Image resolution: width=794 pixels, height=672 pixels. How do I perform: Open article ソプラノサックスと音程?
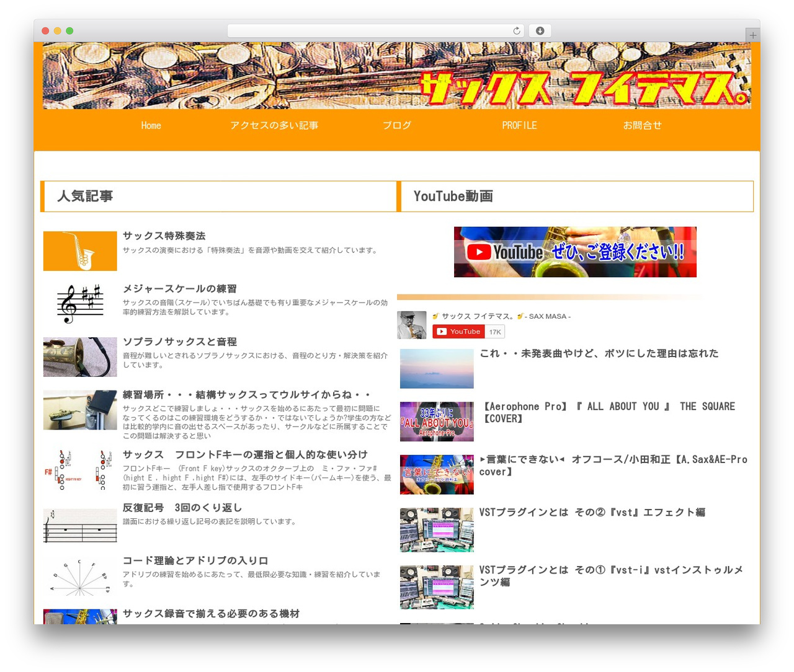(179, 342)
